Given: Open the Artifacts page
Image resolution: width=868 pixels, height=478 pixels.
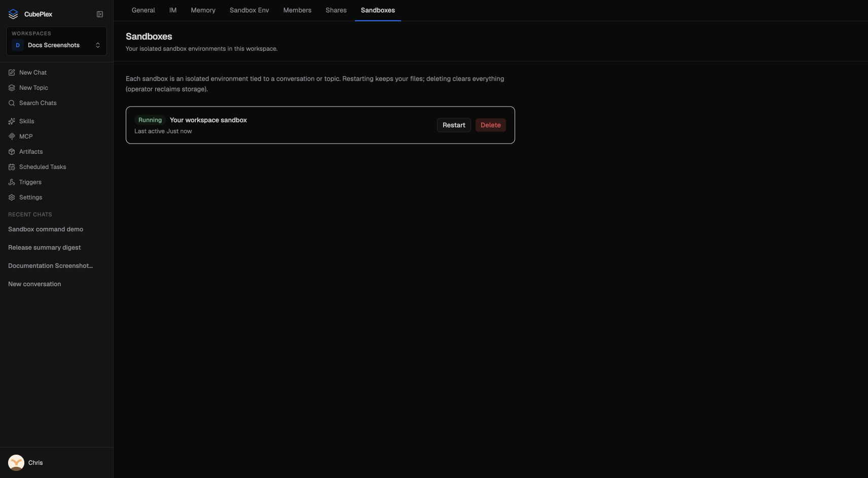Looking at the screenshot, I should (56, 152).
